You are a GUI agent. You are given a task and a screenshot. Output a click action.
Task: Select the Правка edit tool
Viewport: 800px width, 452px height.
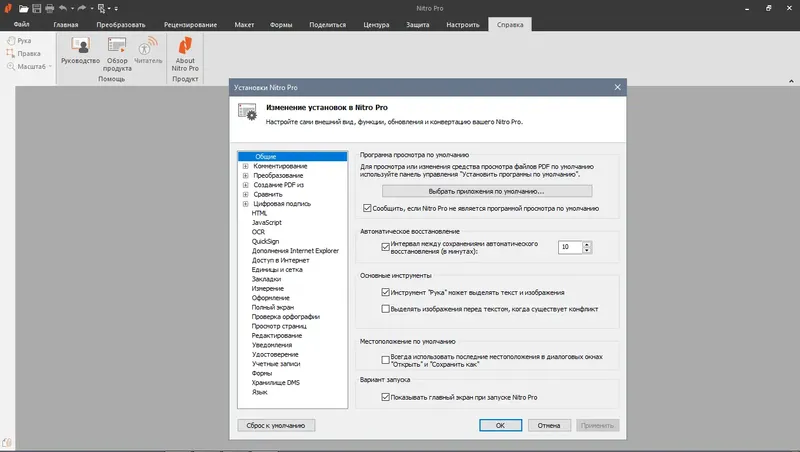pyautogui.click(x=23, y=53)
